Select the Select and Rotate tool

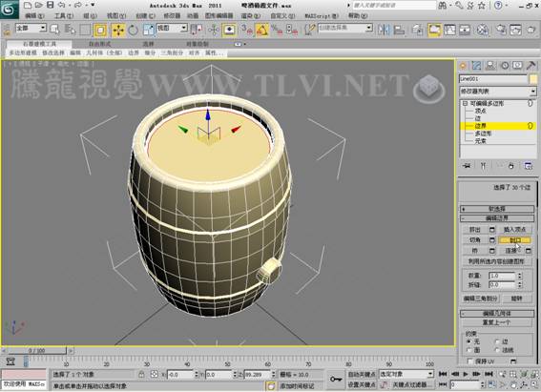click(134, 31)
